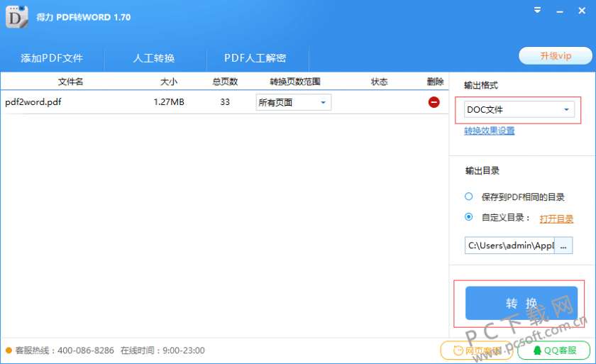Click the 文件名 column header
Viewport: 596px width, 364px height.
(71, 82)
